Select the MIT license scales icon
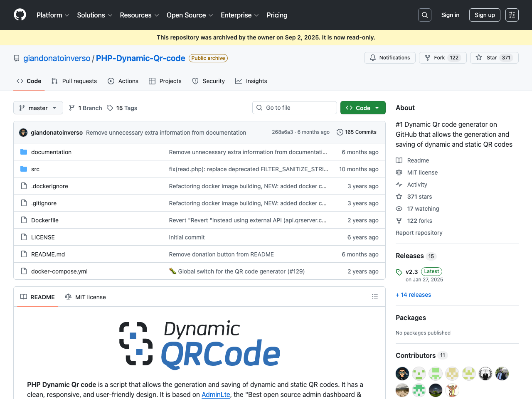Viewport: 532px width, 399px height. click(399, 172)
